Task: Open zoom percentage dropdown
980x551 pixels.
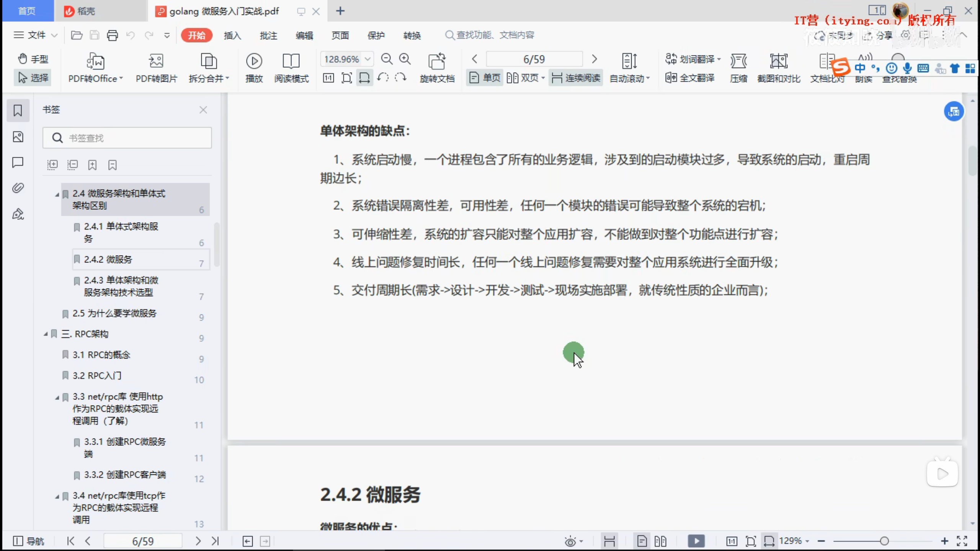Action: [x=367, y=59]
